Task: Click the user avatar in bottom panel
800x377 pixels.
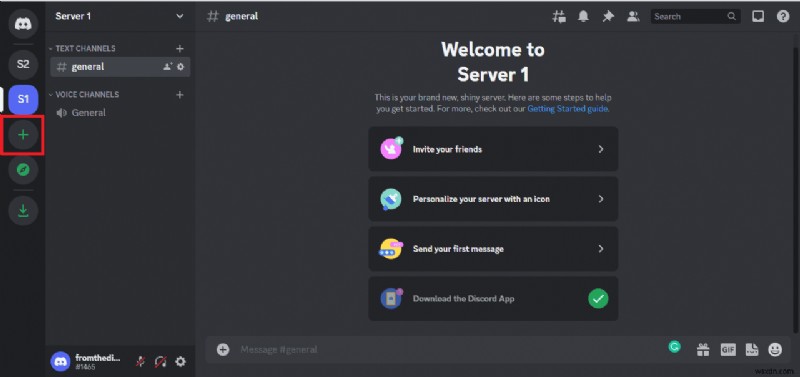Action: coord(60,361)
